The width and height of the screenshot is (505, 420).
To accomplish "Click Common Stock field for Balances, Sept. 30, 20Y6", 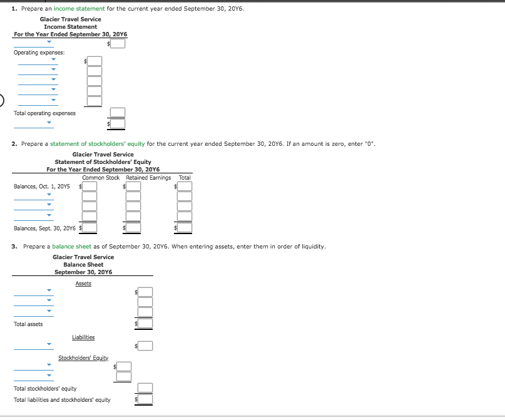I will [89, 228].
